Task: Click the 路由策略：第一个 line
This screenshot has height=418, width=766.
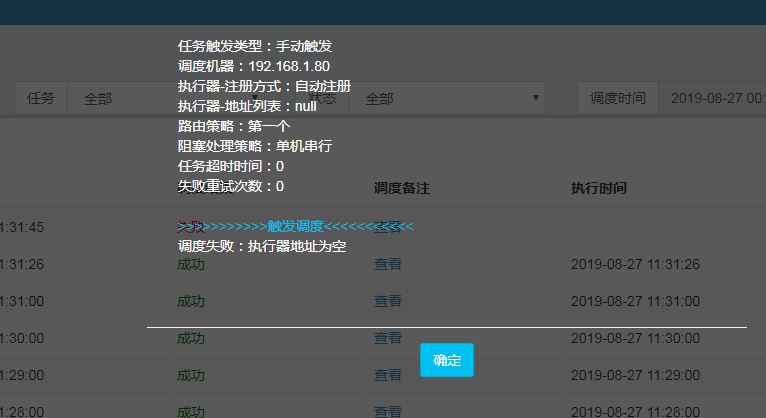Action: pos(234,126)
